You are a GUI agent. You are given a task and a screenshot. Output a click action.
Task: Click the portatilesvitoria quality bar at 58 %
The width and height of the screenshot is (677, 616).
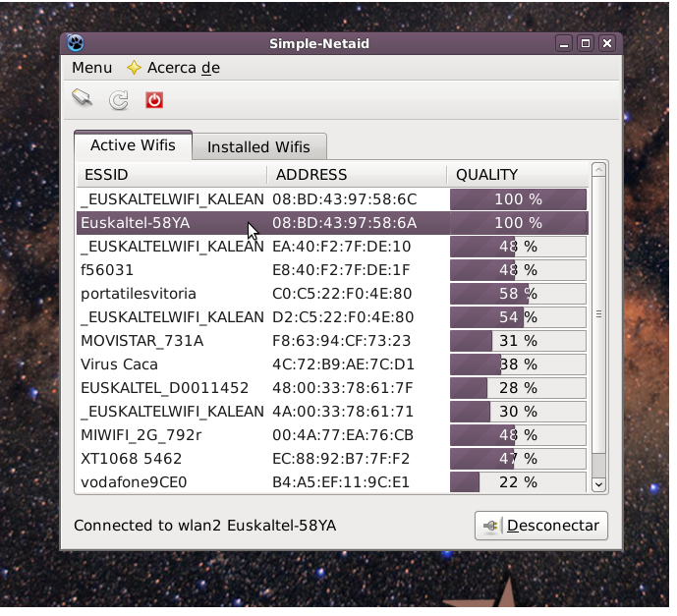click(x=518, y=294)
